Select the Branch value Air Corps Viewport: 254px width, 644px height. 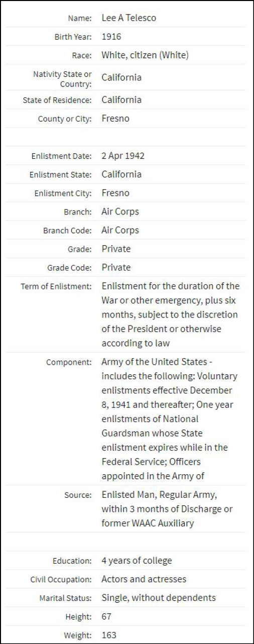[120, 211]
